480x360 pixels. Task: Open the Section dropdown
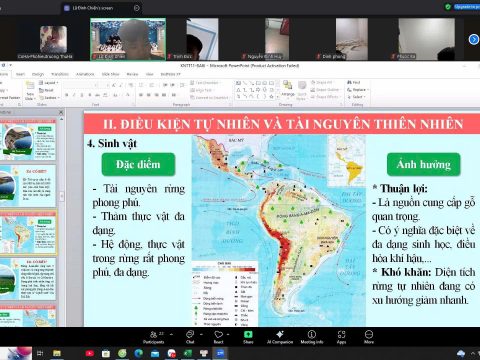pyautogui.click(x=49, y=98)
